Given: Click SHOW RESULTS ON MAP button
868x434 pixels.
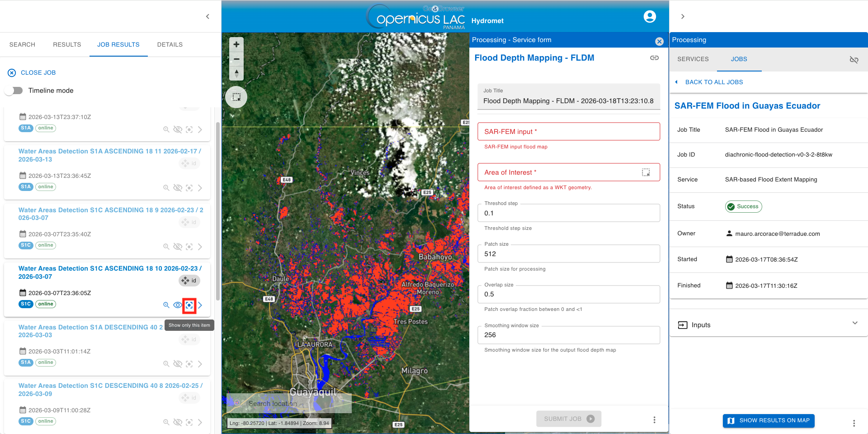Looking at the screenshot, I should pos(768,420).
